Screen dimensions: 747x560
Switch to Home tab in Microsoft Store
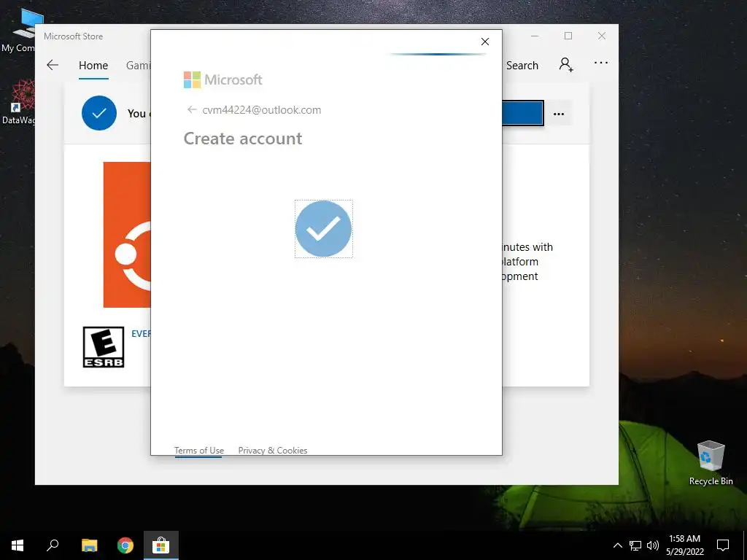[x=93, y=66]
